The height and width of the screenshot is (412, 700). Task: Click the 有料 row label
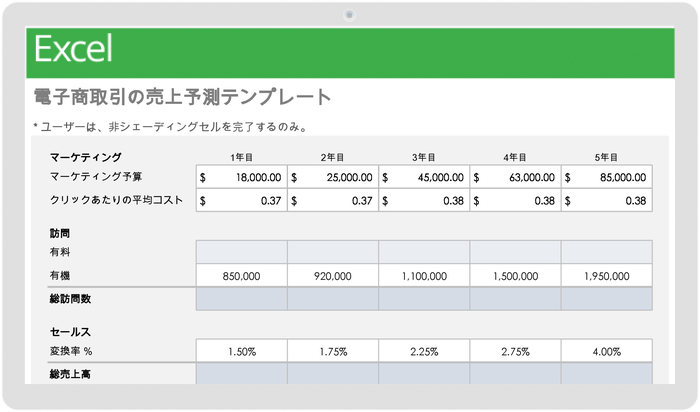60,252
